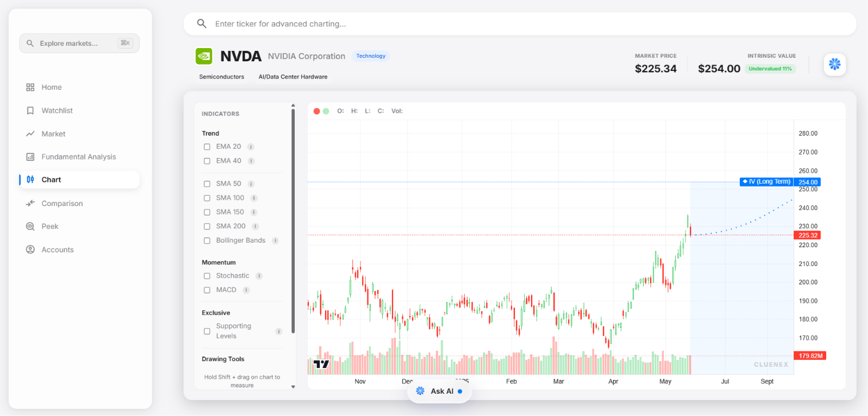Image resolution: width=868 pixels, height=416 pixels.
Task: Click the red dot in chart legend
Action: (316, 111)
